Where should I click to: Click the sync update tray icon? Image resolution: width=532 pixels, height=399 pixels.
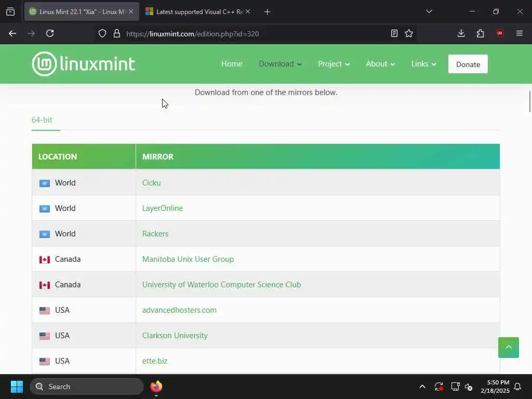[438, 387]
